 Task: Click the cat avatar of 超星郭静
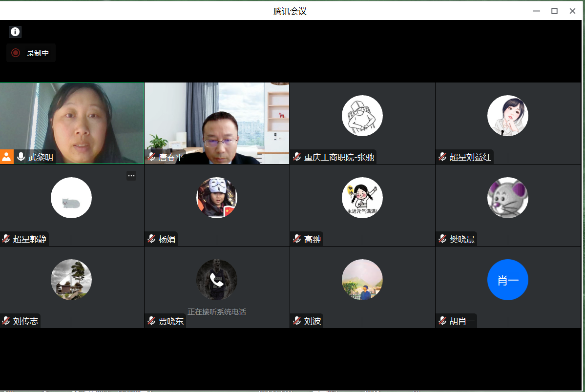click(x=71, y=198)
